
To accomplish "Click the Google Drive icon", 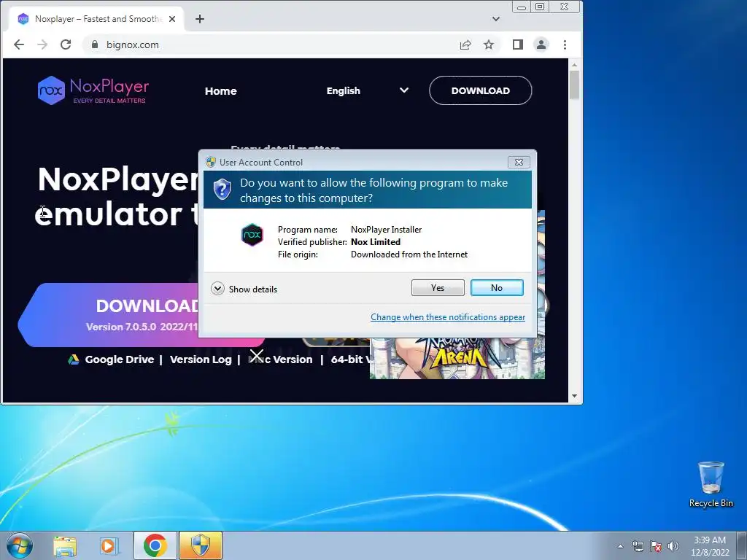I will tap(74, 359).
